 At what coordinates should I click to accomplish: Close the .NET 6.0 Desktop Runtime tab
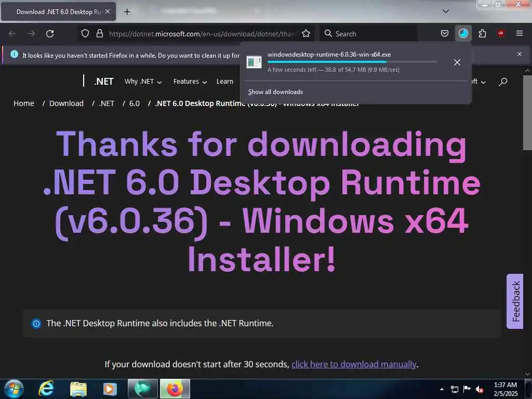(108, 11)
